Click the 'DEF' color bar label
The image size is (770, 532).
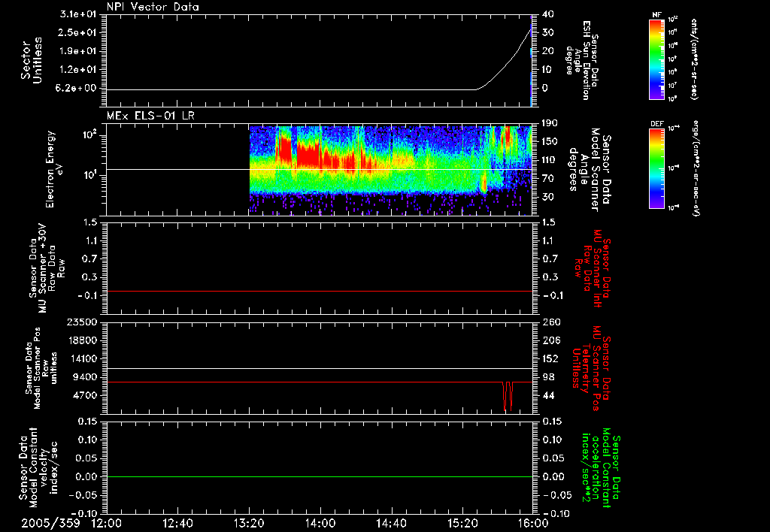pyautogui.click(x=656, y=124)
